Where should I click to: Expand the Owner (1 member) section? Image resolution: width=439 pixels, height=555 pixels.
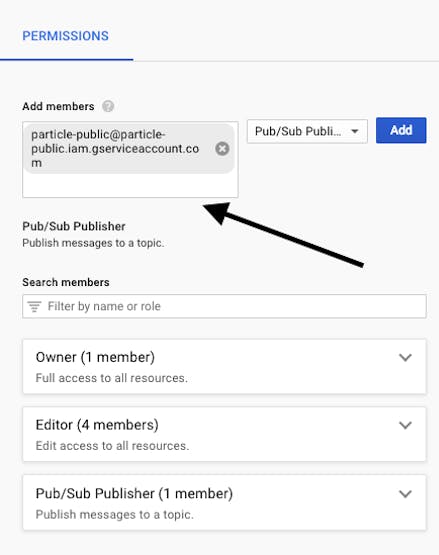[x=224, y=366]
